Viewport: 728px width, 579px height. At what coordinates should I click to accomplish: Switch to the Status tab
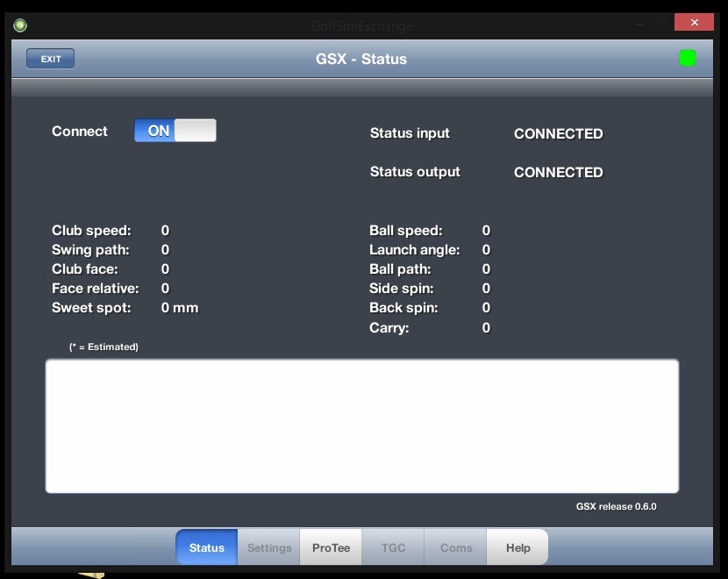[207, 547]
